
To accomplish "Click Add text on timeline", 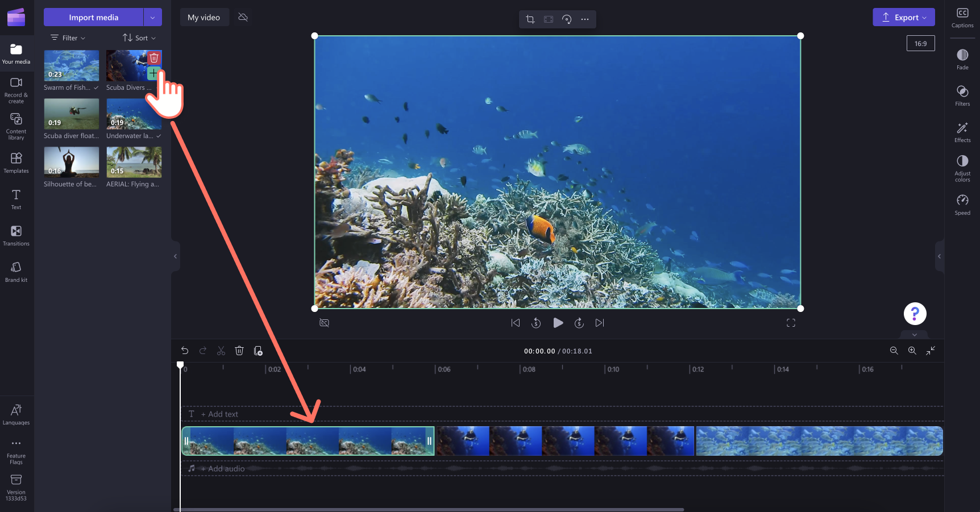I will click(x=219, y=414).
